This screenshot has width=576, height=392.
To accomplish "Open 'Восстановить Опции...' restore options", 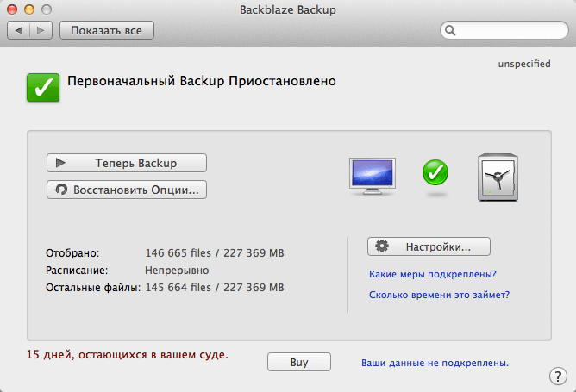I will pyautogui.click(x=127, y=190).
